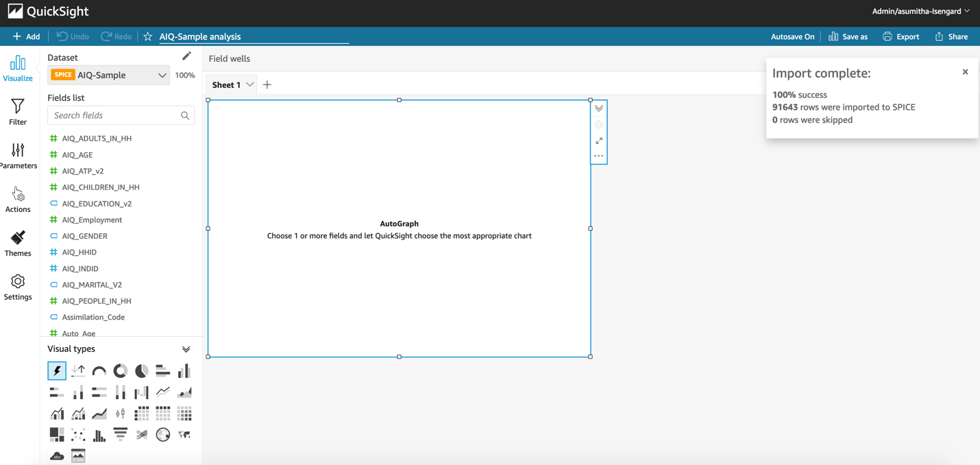Screen dimensions: 980x465
Task: Select the Custom visual content type
Action: 78,456
